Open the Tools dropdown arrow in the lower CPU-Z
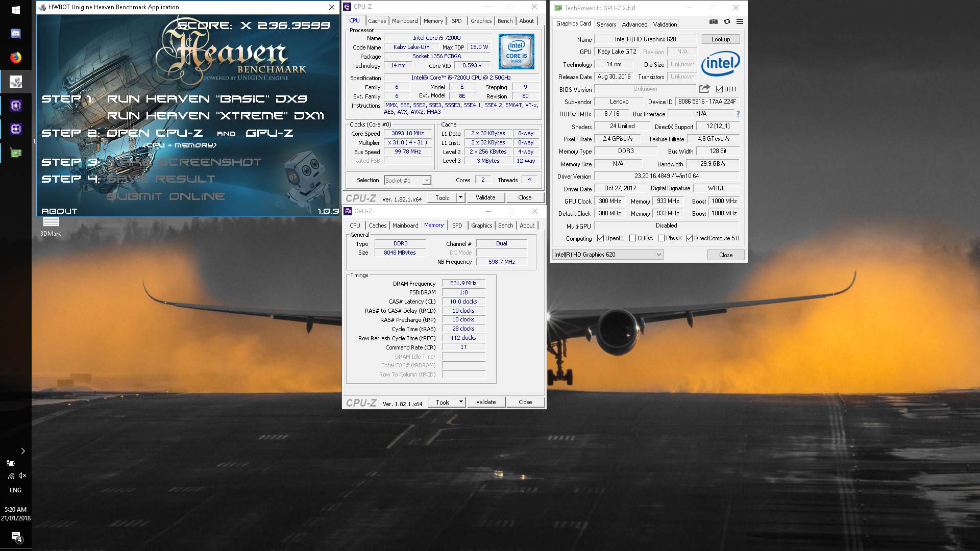980x551 pixels. click(461, 402)
